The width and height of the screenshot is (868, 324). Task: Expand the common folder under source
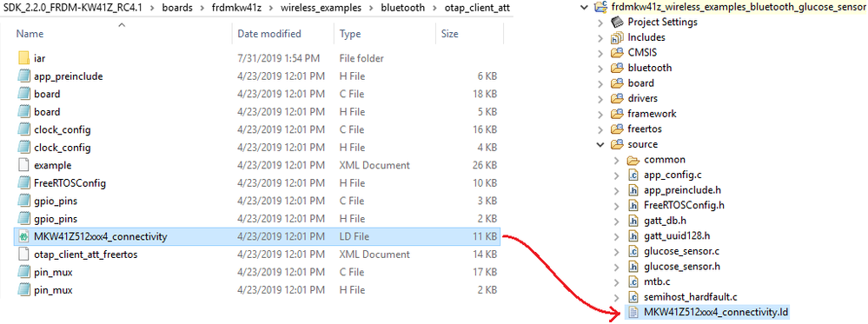(x=617, y=160)
